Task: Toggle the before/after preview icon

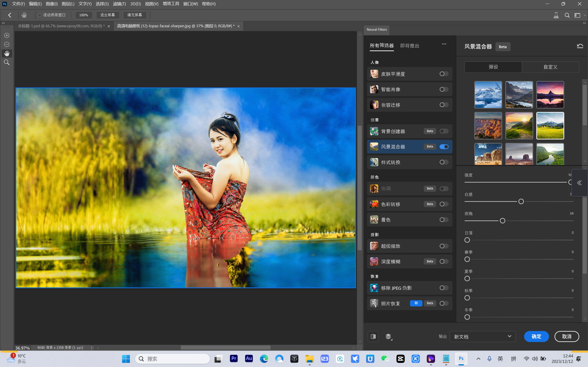Action: 373,336
